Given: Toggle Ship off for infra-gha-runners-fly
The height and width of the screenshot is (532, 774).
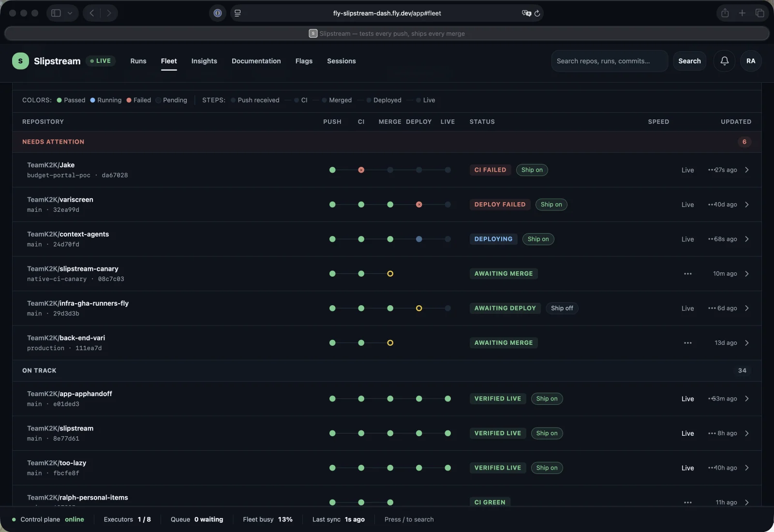Looking at the screenshot, I should coord(562,308).
